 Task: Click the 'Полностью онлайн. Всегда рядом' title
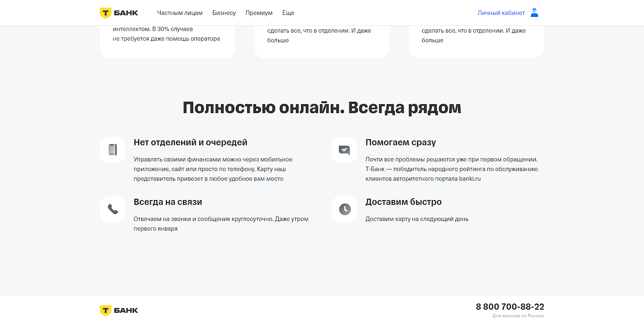pos(322,108)
